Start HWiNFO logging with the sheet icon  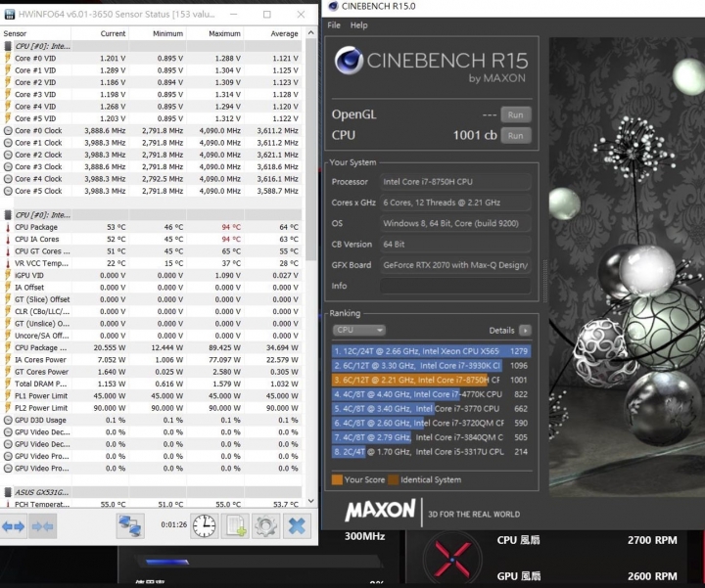pyautogui.click(x=235, y=526)
